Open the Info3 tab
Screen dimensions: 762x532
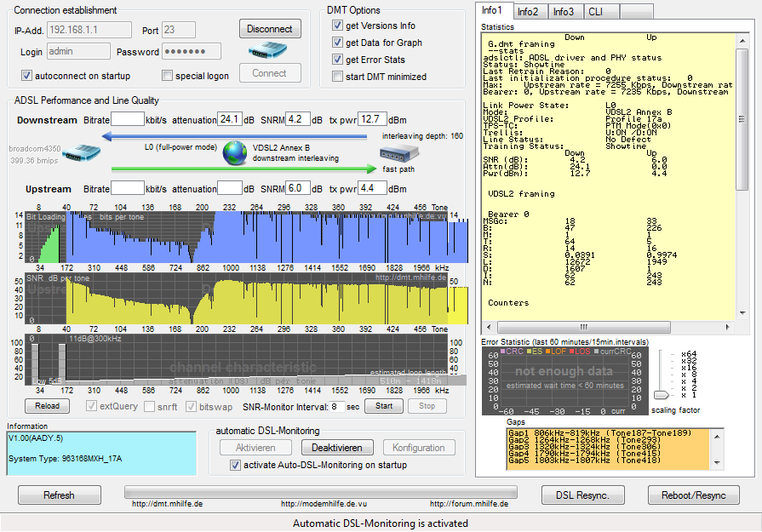pyautogui.click(x=565, y=12)
